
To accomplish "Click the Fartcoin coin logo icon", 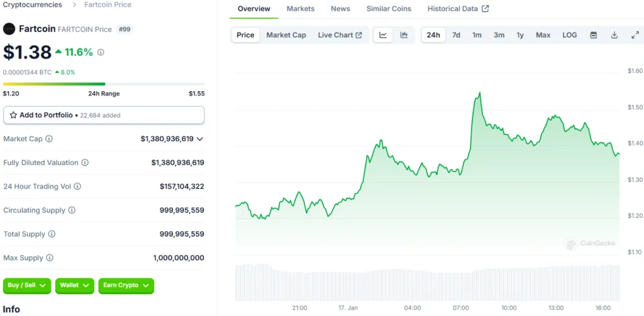I will (x=9, y=29).
